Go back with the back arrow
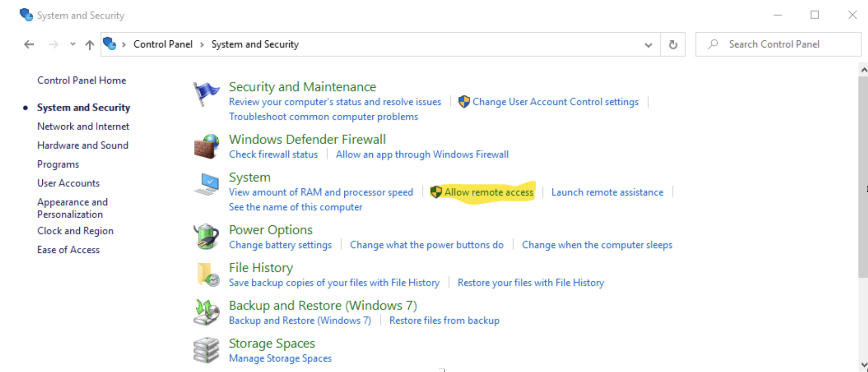The width and height of the screenshot is (868, 372). click(29, 45)
